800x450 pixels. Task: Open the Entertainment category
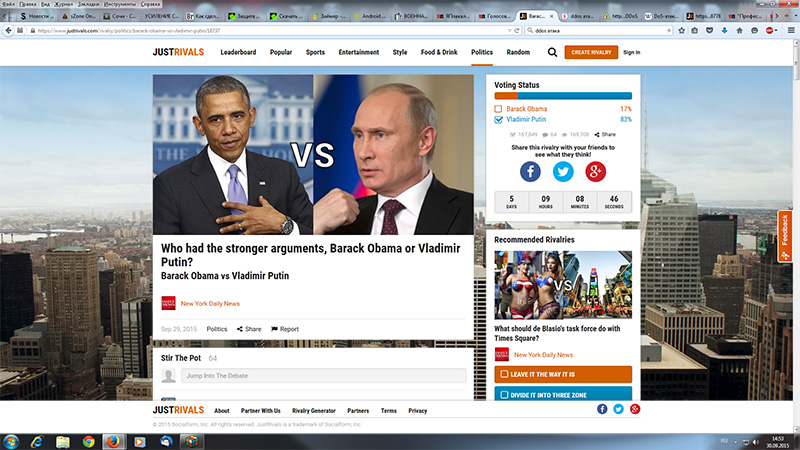click(x=359, y=52)
